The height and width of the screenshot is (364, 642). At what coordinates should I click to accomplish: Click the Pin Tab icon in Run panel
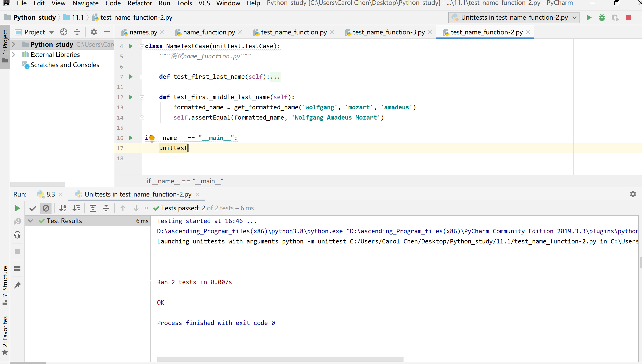tap(17, 285)
